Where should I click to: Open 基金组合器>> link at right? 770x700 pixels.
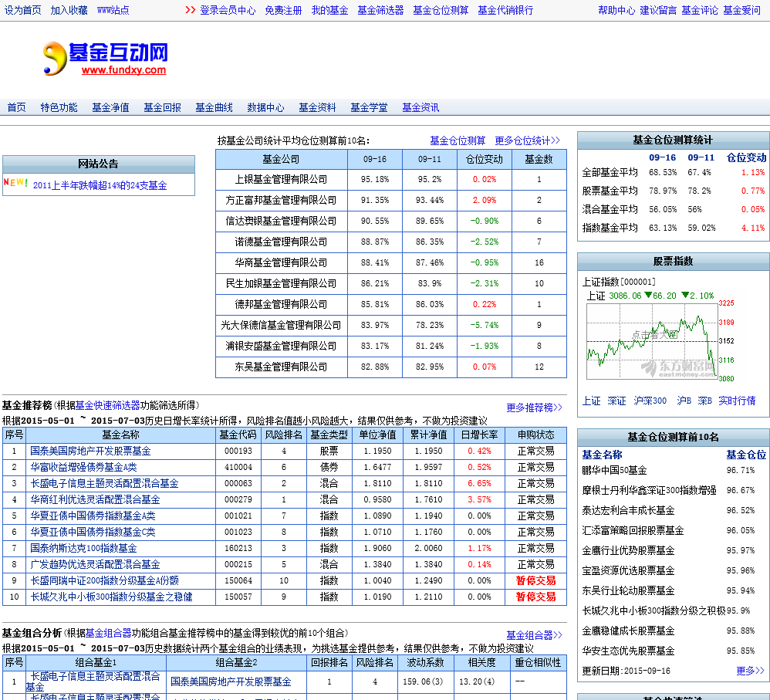point(534,635)
